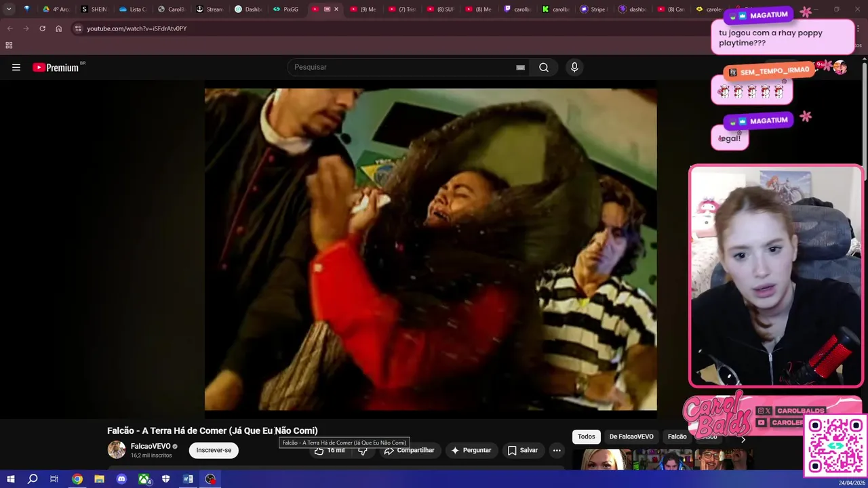Open the on-screen keyboard icon in search box
This screenshot has width=868, height=488.
[x=520, y=67]
